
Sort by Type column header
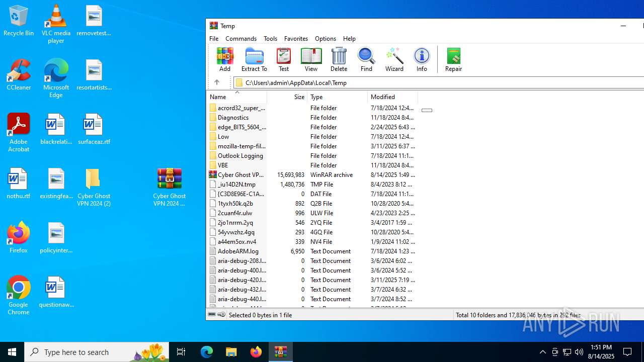click(337, 97)
